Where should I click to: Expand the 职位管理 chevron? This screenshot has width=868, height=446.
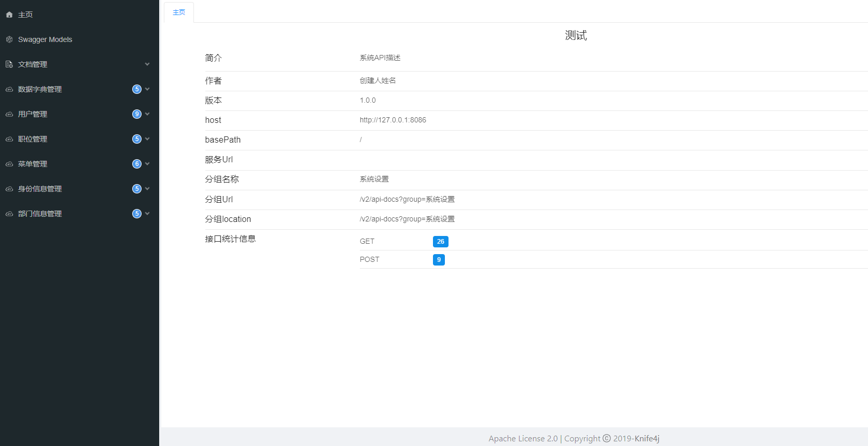[x=147, y=139]
